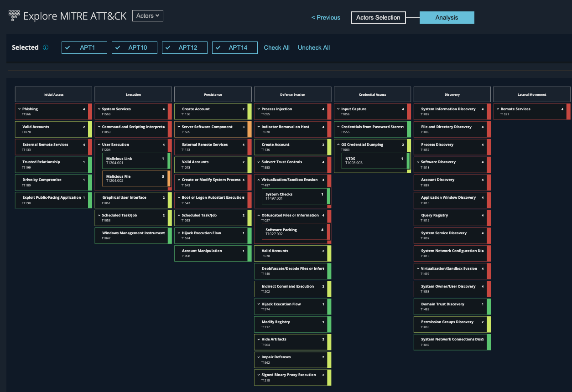Expand Subvert Trust Controls chevron

[259, 162]
